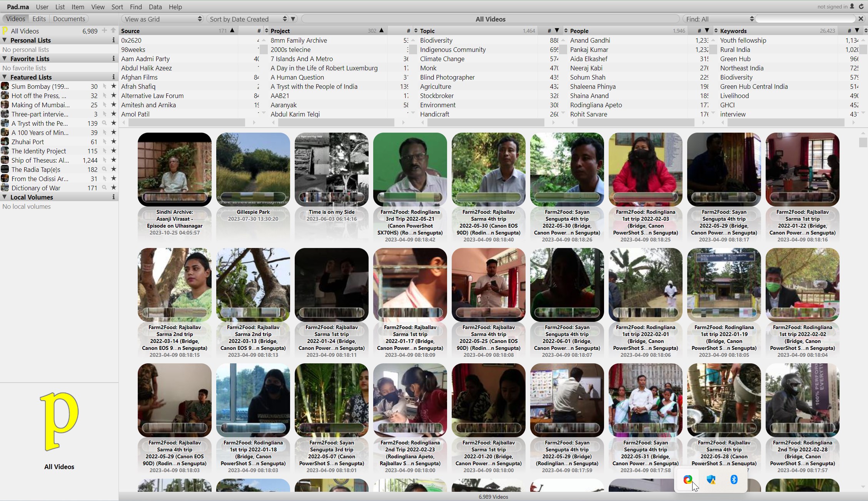Open the User menu
868x501 pixels.
42,7
